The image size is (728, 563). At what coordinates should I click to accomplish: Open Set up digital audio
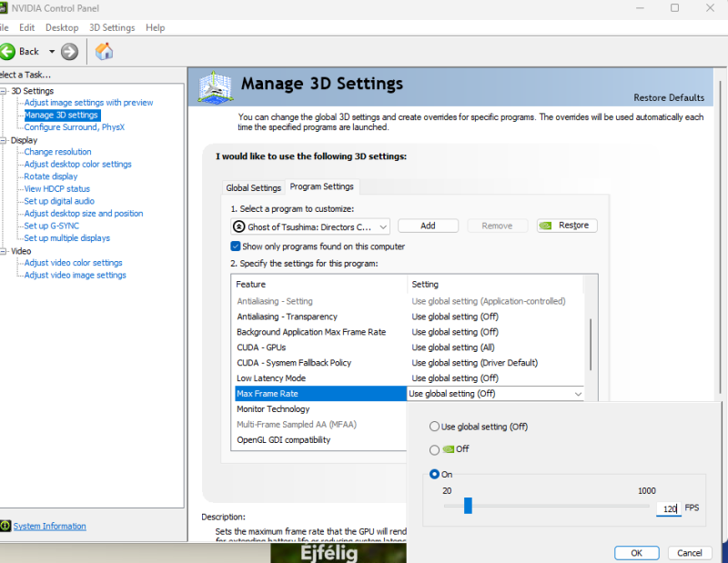click(x=59, y=201)
